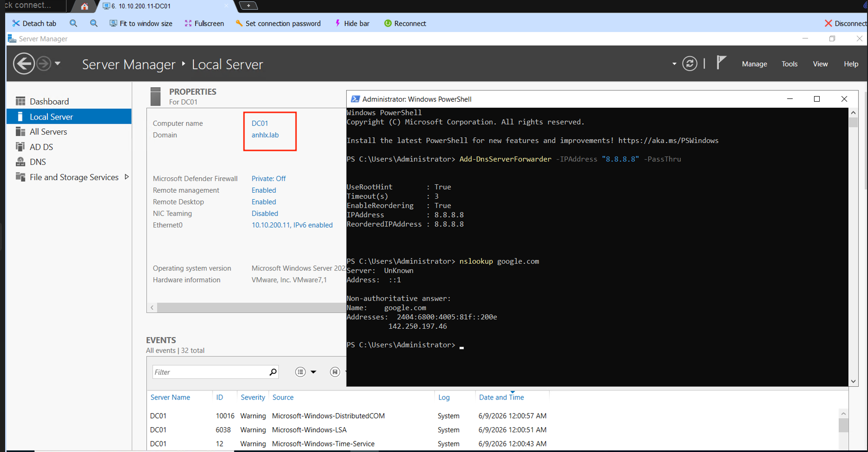Click PowerShell scrollbar up arrow
This screenshot has width=868, height=452.
(x=853, y=113)
